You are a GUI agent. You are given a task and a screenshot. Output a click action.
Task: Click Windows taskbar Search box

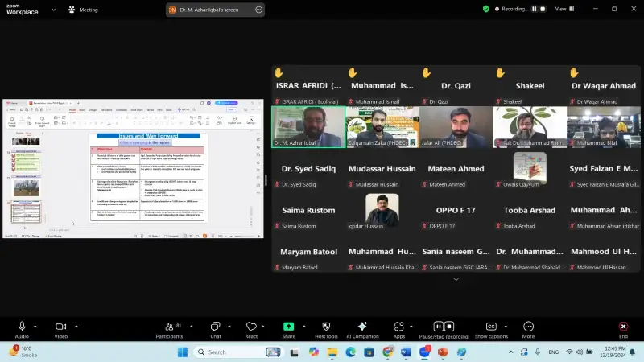[238, 352]
